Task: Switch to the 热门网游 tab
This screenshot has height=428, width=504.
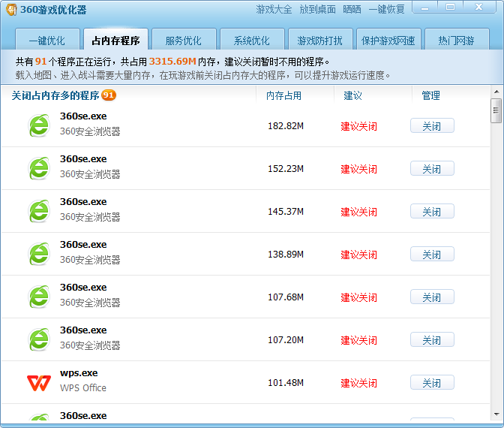Action: pos(456,41)
